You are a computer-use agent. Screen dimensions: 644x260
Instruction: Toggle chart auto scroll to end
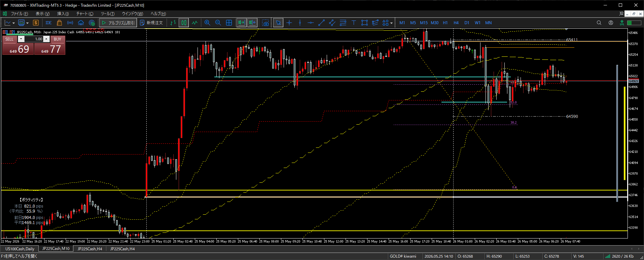coord(241,23)
